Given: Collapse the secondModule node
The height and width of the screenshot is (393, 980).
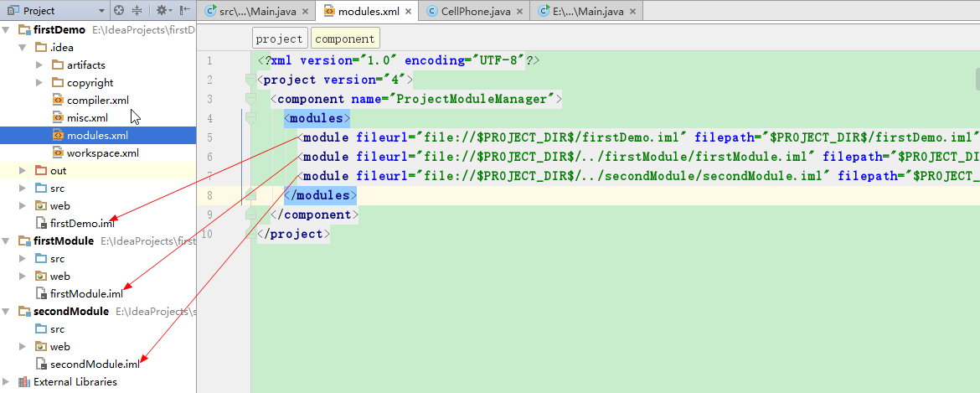Looking at the screenshot, I should (x=7, y=311).
